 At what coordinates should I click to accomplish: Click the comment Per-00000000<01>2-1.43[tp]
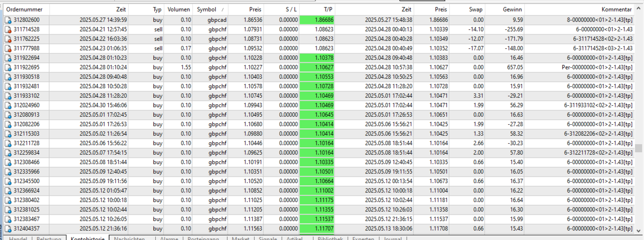pos(597,68)
